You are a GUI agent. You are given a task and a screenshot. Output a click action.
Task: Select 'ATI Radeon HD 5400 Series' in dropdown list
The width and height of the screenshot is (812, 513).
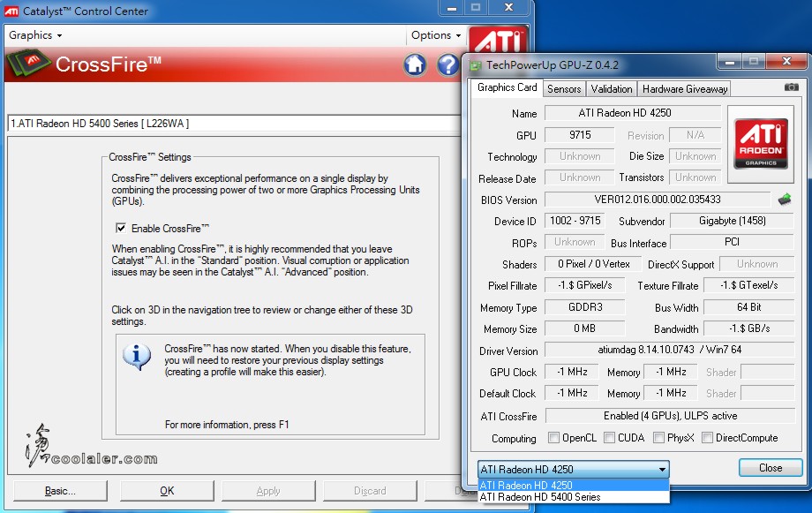(574, 497)
